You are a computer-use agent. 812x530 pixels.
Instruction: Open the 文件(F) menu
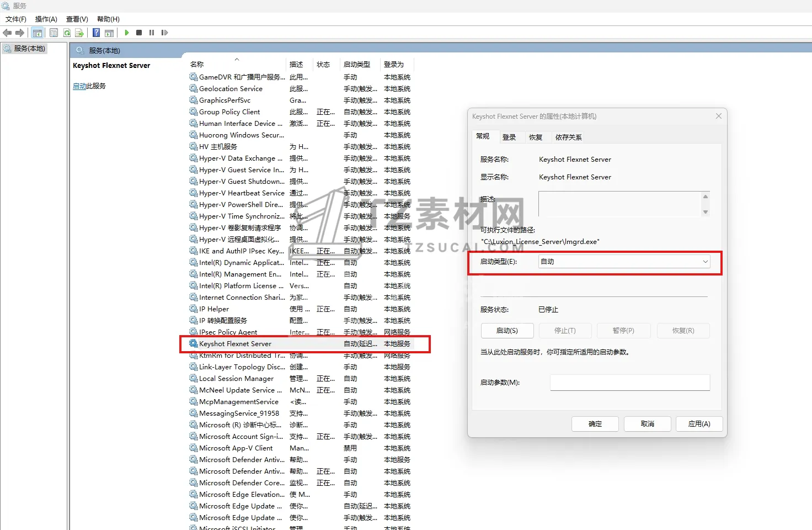16,19
